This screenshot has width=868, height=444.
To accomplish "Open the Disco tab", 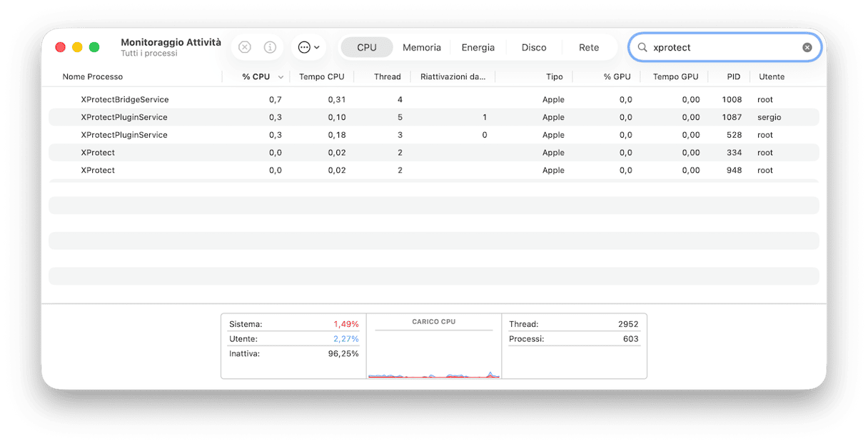I will (x=533, y=47).
